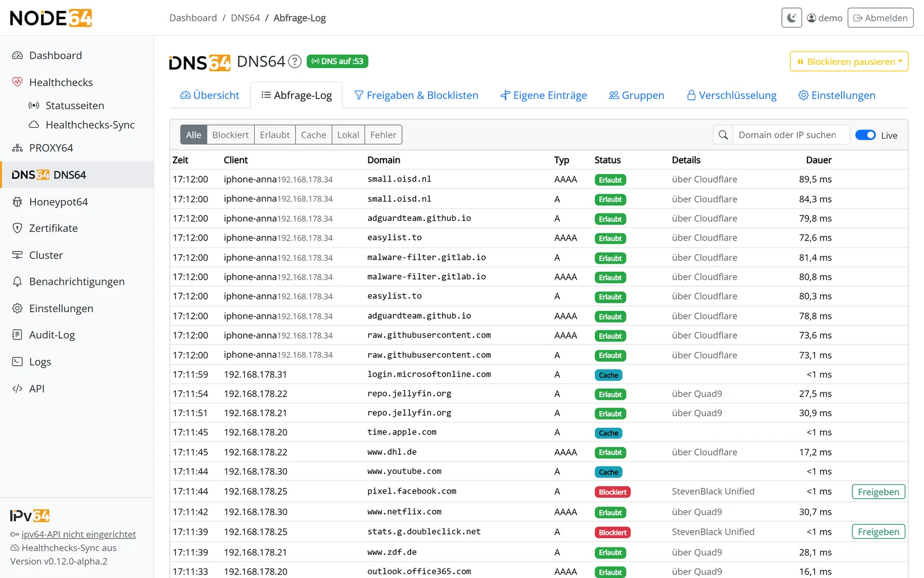Click the Healthchecks heart icon
The image size is (924, 578).
click(17, 82)
